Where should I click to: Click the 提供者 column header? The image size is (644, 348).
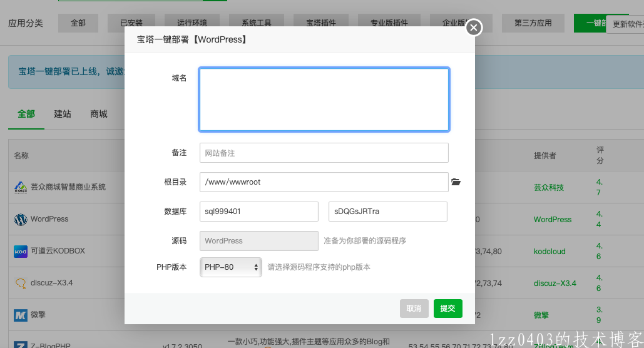545,156
